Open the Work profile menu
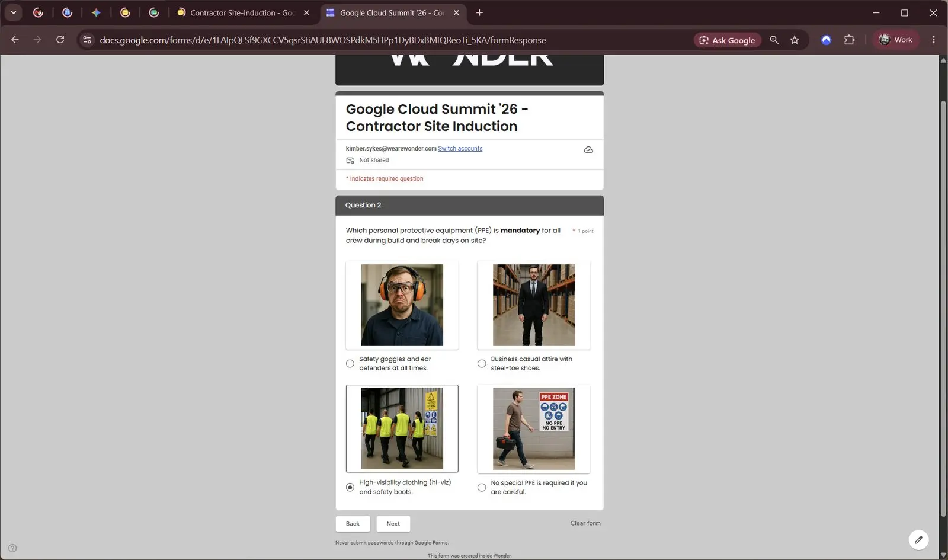The height and width of the screenshot is (560, 948). pyautogui.click(x=895, y=40)
